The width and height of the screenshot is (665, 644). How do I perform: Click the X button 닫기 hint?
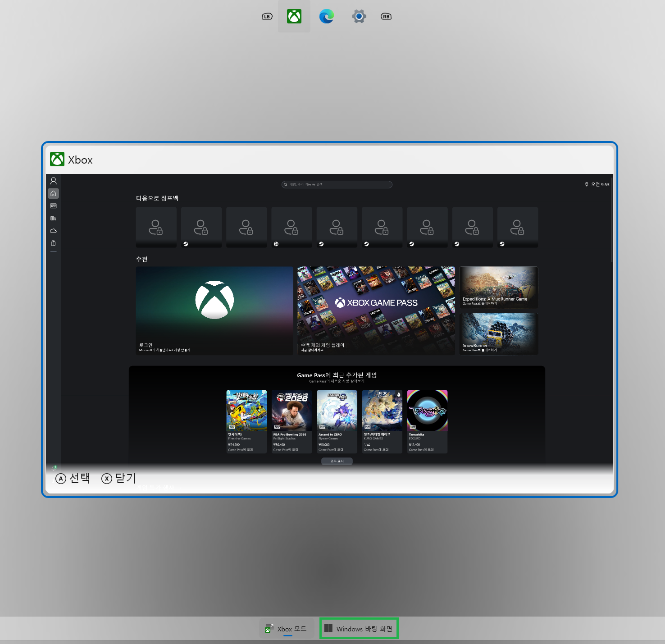pos(118,478)
